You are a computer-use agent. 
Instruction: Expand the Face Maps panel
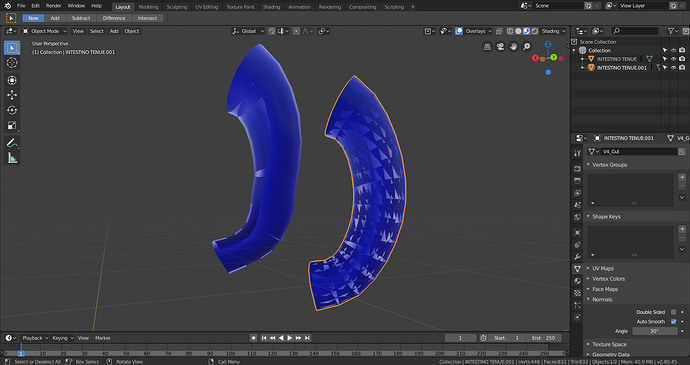click(x=588, y=289)
